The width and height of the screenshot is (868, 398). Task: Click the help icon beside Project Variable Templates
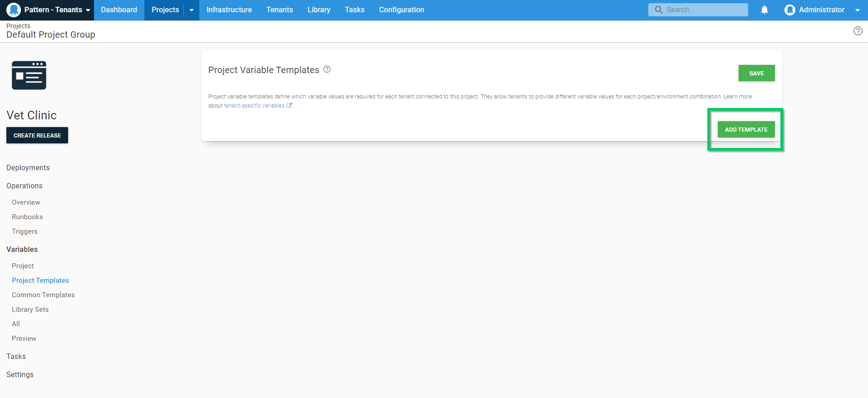click(x=327, y=69)
